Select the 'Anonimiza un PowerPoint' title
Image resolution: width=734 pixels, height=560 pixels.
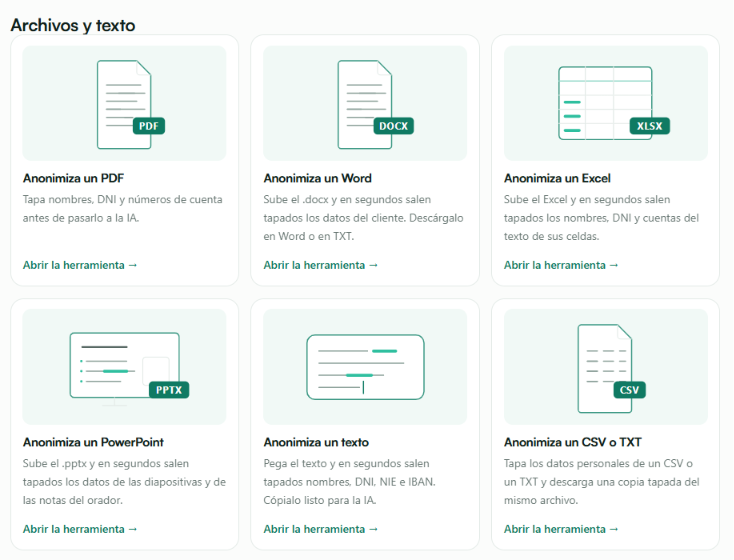(93, 442)
